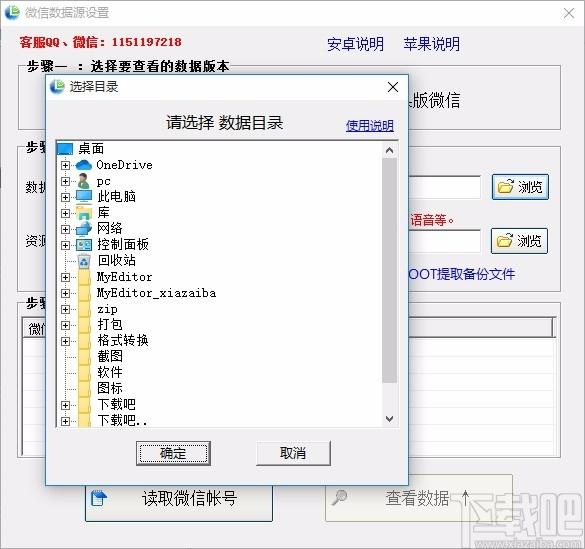The image size is (585, 549).
Task: Open the 苹果说明 link
Action: click(x=431, y=44)
